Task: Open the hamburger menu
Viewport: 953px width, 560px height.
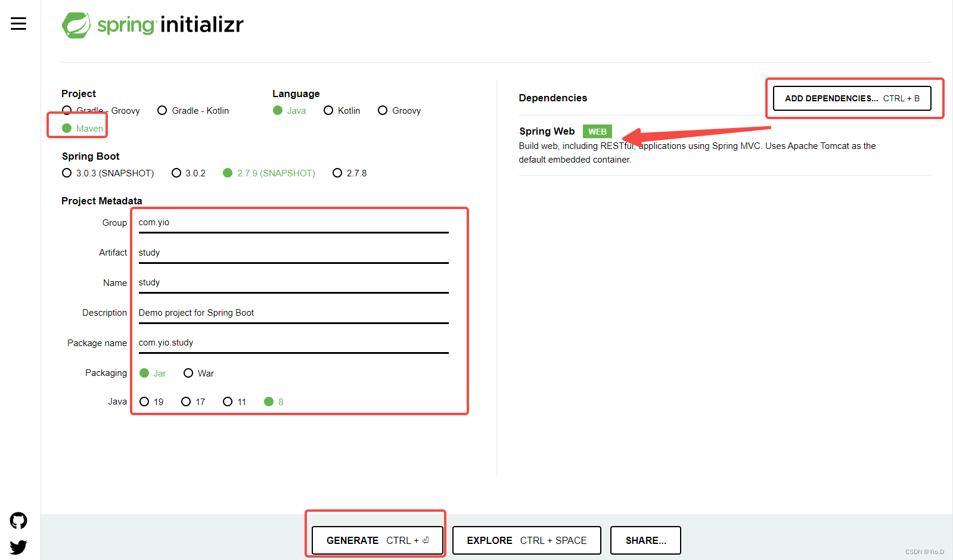Action: point(18,24)
